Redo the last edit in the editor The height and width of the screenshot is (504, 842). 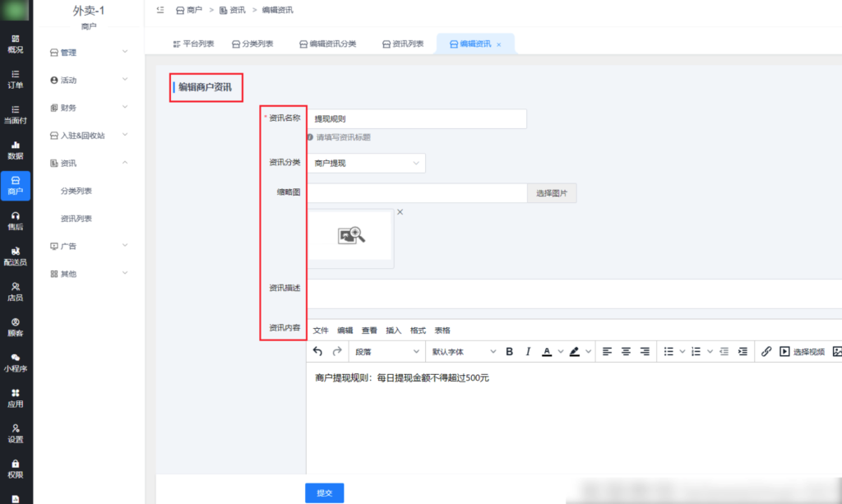tap(336, 351)
